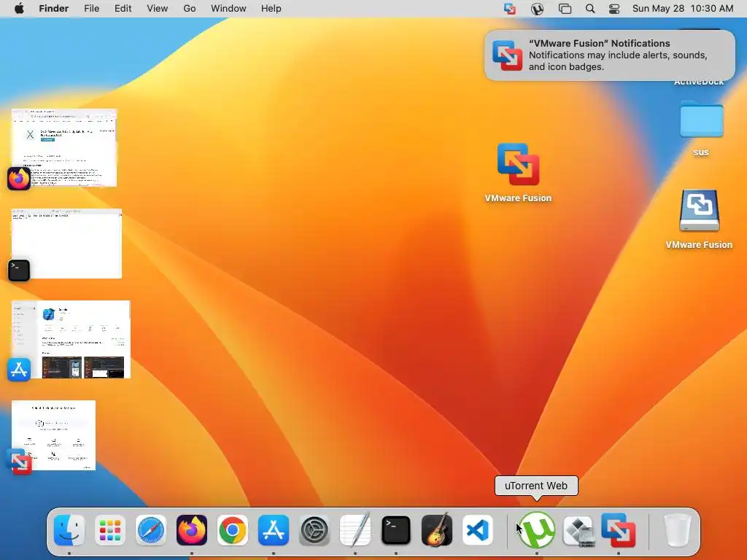This screenshot has width=747, height=560.
Task: Switch to Firefox Stage Manager window
Action: click(x=64, y=148)
